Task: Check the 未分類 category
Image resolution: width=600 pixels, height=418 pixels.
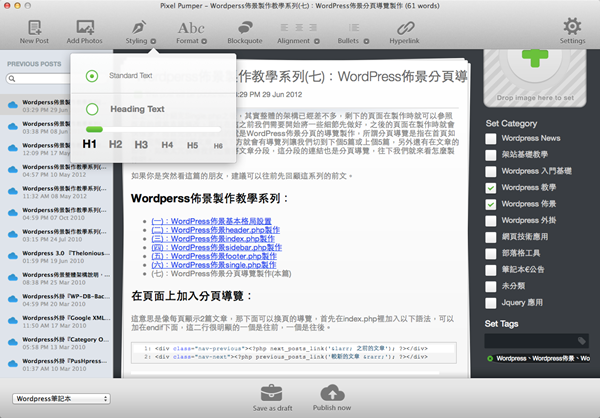Action: [x=491, y=287]
